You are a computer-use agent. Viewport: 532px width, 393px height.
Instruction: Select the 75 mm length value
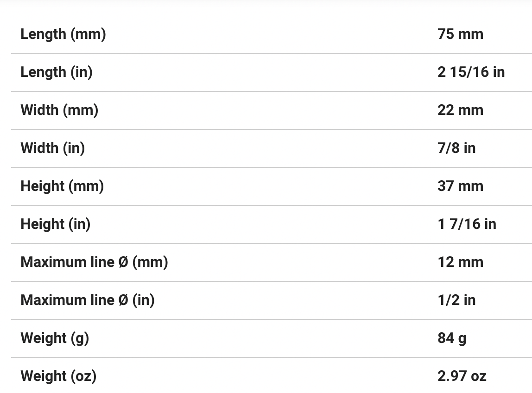460,34
